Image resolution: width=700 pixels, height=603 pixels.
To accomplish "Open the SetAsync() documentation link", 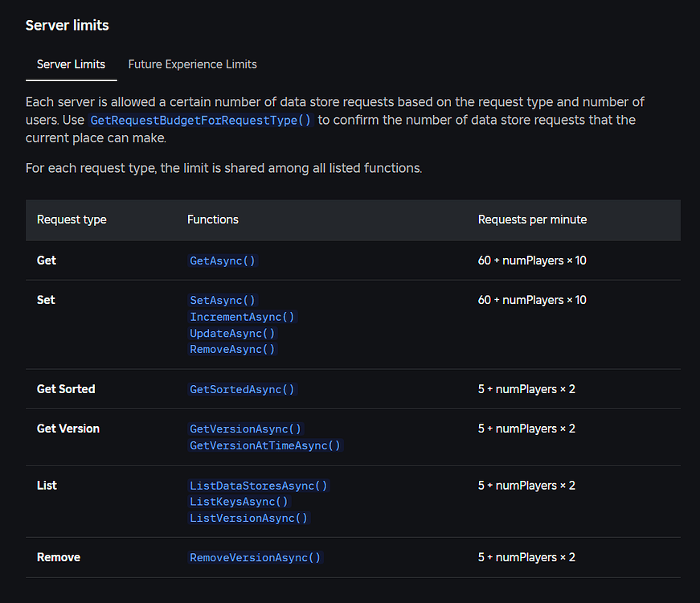I will point(222,300).
